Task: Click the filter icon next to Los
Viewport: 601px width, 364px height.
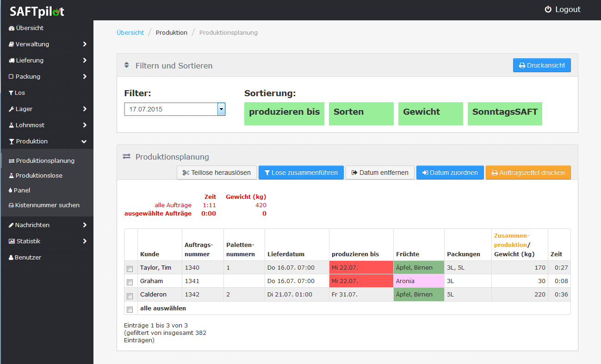Action: (x=11, y=93)
